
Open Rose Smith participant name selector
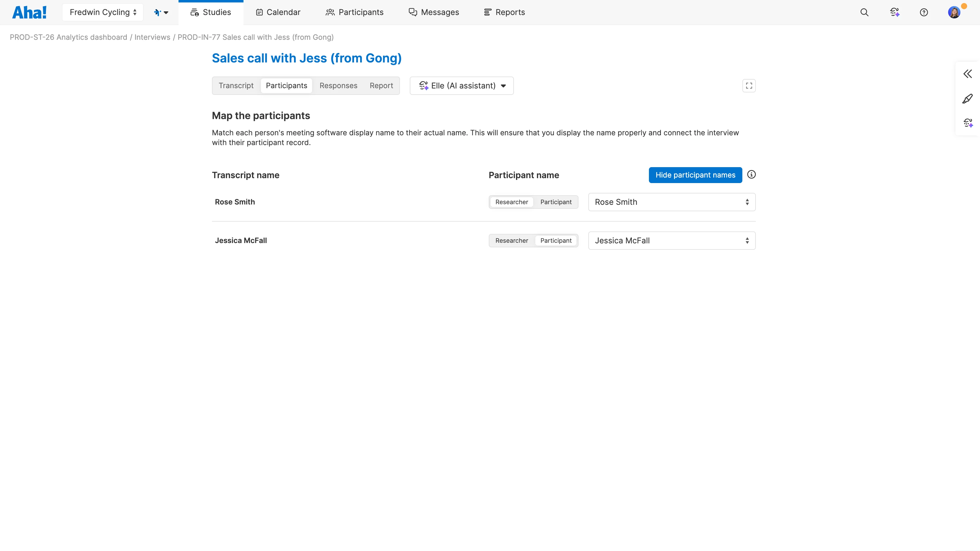pos(672,202)
